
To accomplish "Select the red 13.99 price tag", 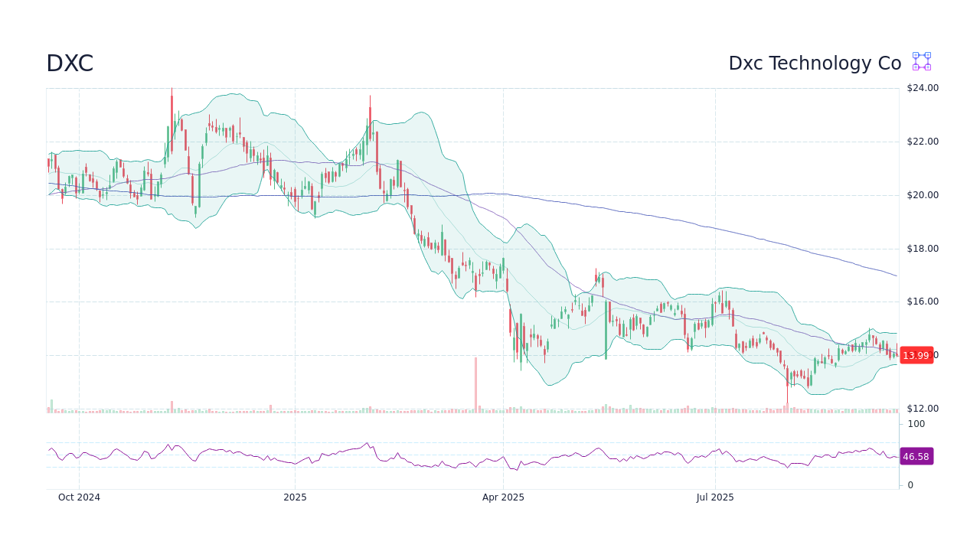I will pos(916,355).
